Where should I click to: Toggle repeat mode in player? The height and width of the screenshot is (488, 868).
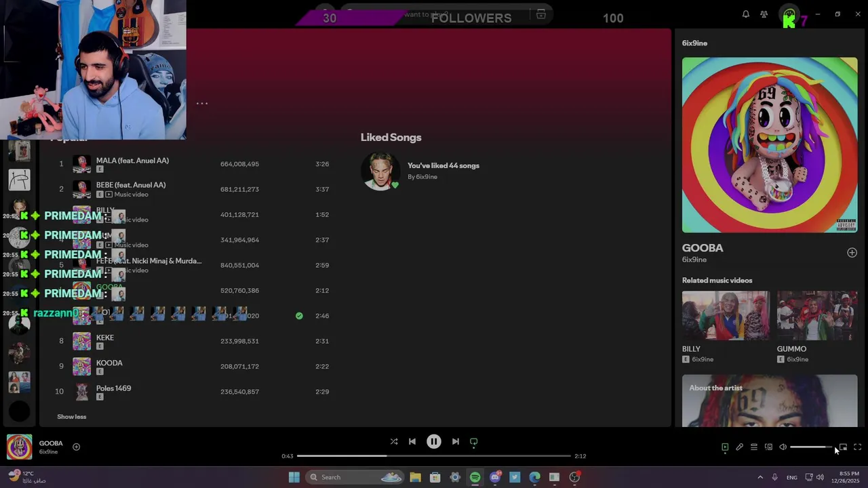pos(474,441)
